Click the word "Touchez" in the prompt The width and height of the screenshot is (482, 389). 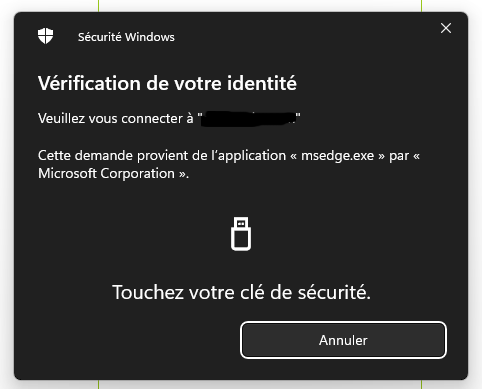coord(148,292)
